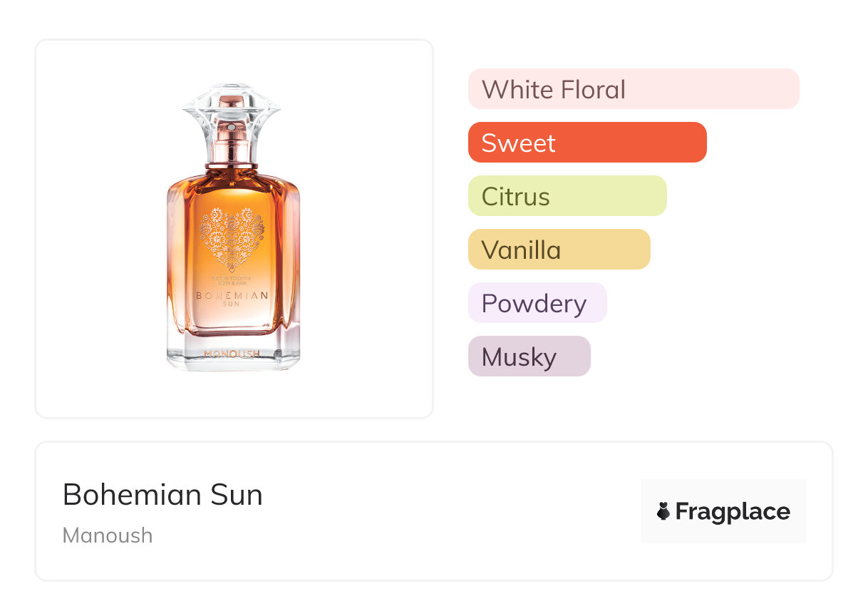868x616 pixels.
Task: Select the White Floral accord bar
Action: click(x=633, y=89)
